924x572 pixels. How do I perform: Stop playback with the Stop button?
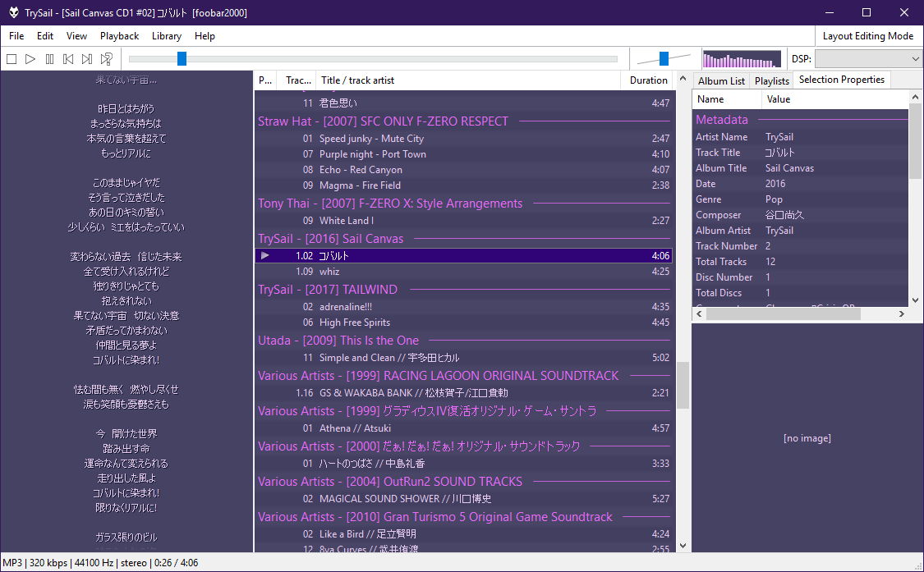(x=11, y=59)
